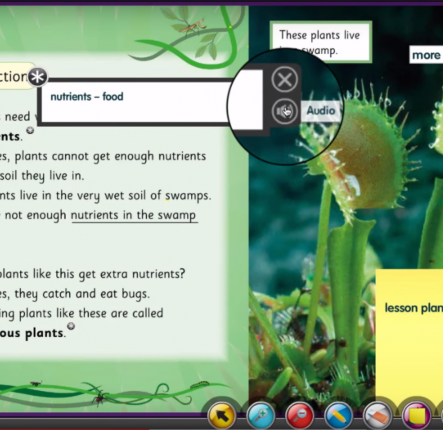Click the praying mantis illustration
Screen dimensions: 443x430
click(x=193, y=26)
